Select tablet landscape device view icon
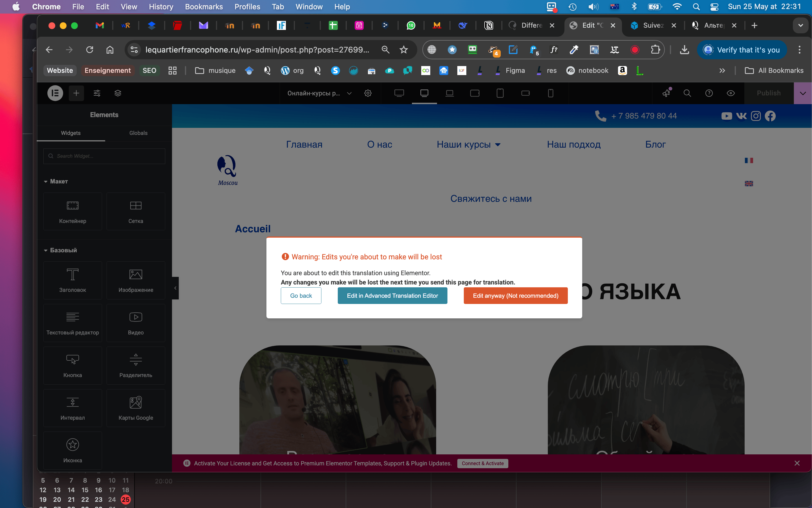The height and width of the screenshot is (508, 812). click(x=475, y=93)
